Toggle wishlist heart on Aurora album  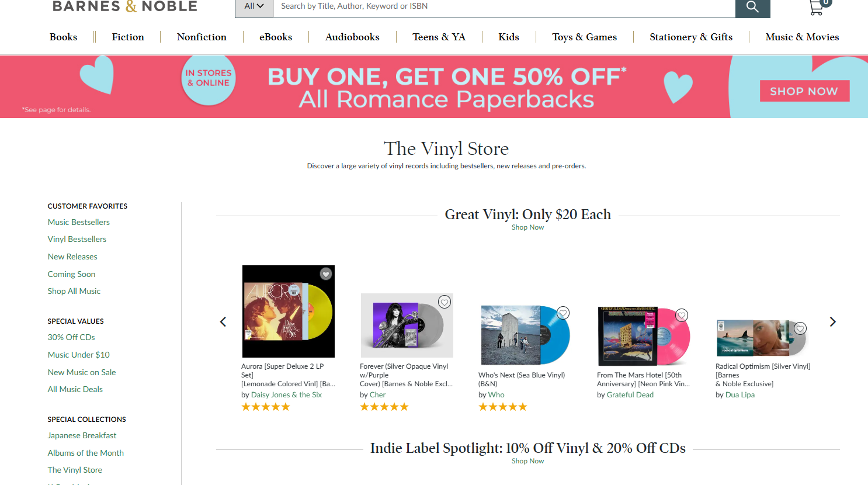[326, 273]
